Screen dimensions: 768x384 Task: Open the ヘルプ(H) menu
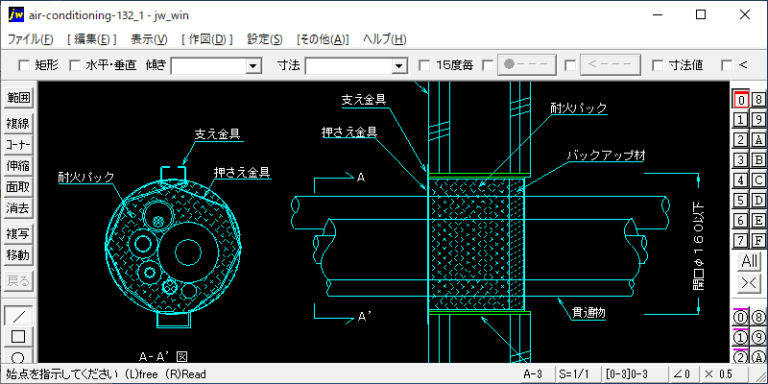(x=384, y=39)
